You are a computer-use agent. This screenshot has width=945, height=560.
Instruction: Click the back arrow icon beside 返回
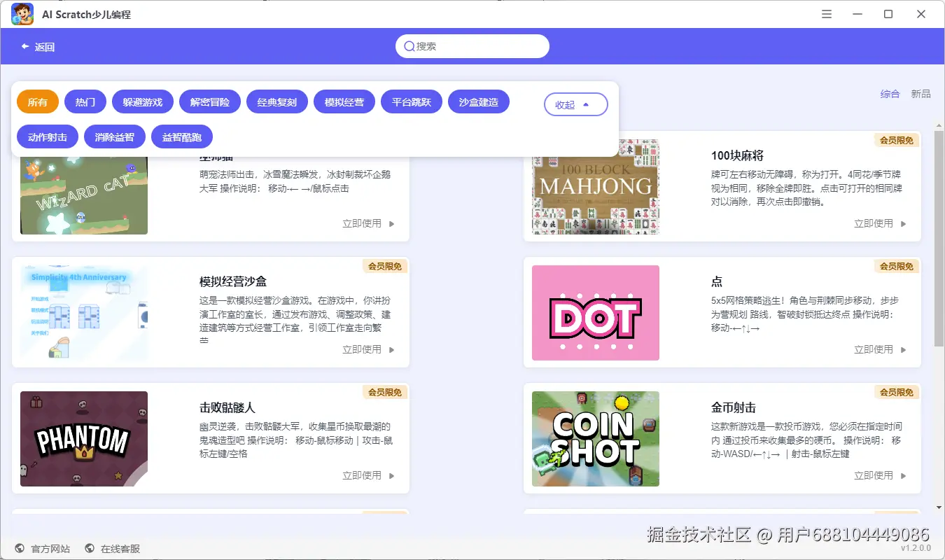[25, 46]
